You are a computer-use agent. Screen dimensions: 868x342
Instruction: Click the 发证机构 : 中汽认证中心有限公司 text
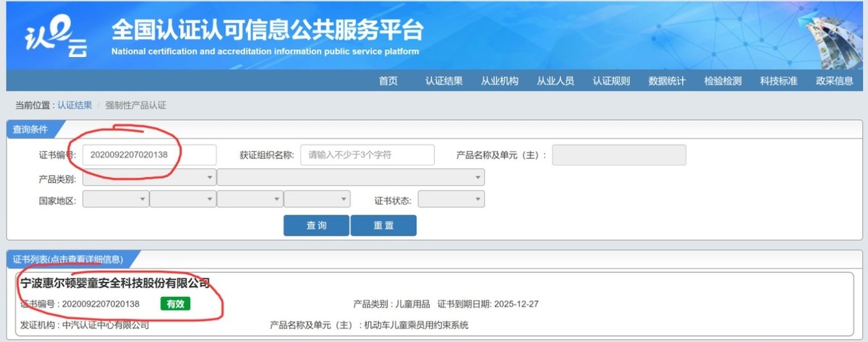pyautogui.click(x=85, y=325)
